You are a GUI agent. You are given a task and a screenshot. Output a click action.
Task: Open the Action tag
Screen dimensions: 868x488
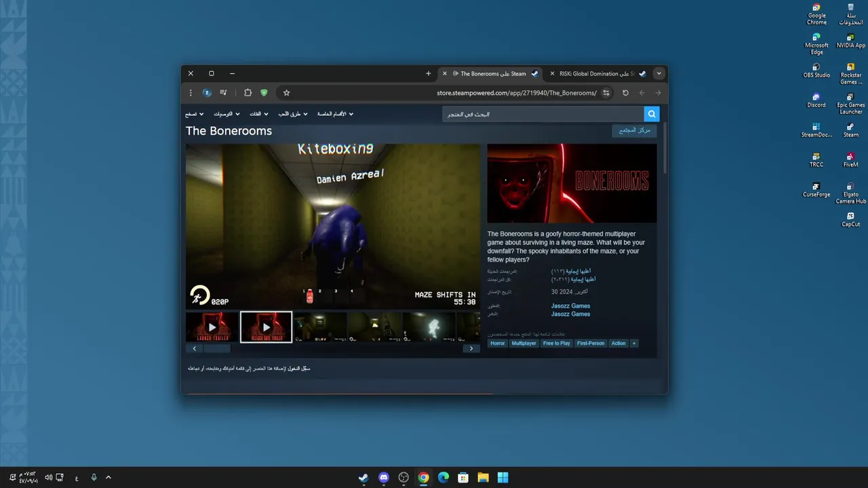[x=618, y=344]
